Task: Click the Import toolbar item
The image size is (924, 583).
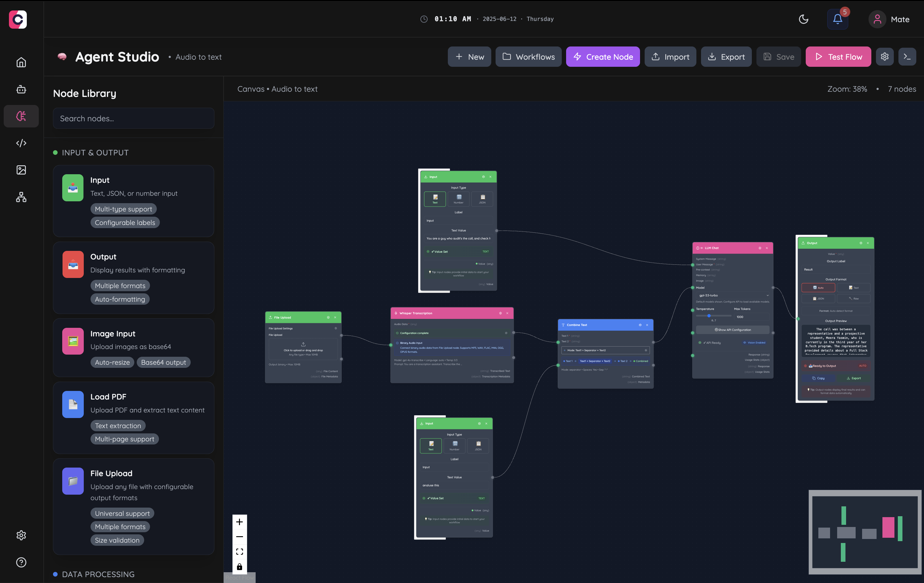Action: point(670,57)
